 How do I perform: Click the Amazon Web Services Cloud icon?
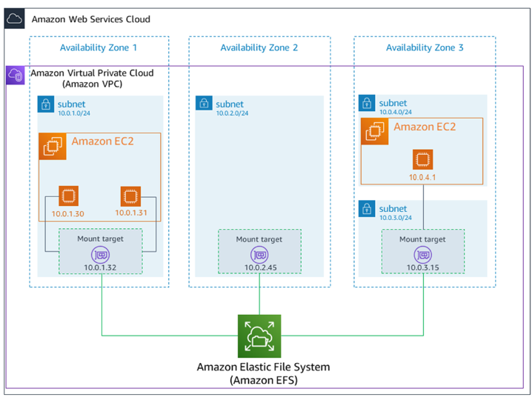click(15, 19)
